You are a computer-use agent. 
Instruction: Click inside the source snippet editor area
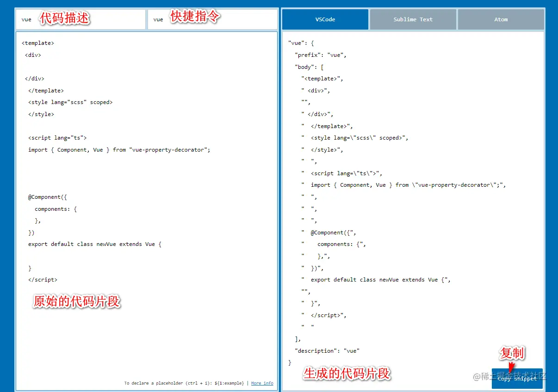(147, 211)
